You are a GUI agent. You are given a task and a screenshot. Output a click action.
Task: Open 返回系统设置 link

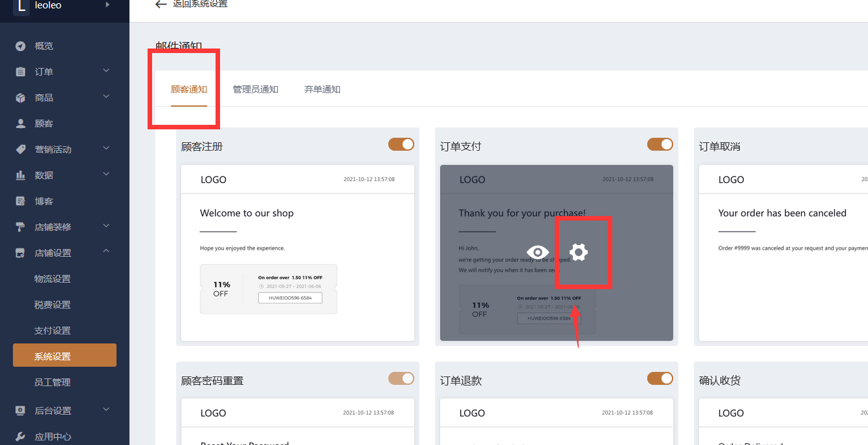coord(200,5)
